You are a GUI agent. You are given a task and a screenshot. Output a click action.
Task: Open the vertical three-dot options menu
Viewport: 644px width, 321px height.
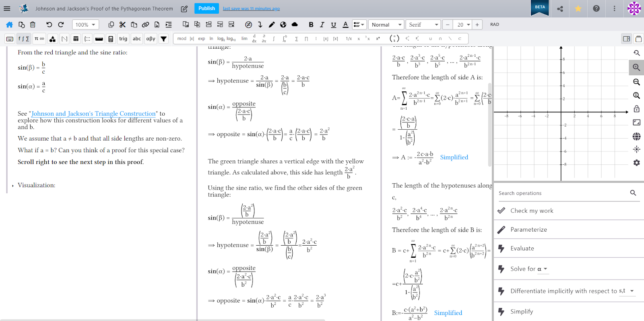click(x=614, y=8)
